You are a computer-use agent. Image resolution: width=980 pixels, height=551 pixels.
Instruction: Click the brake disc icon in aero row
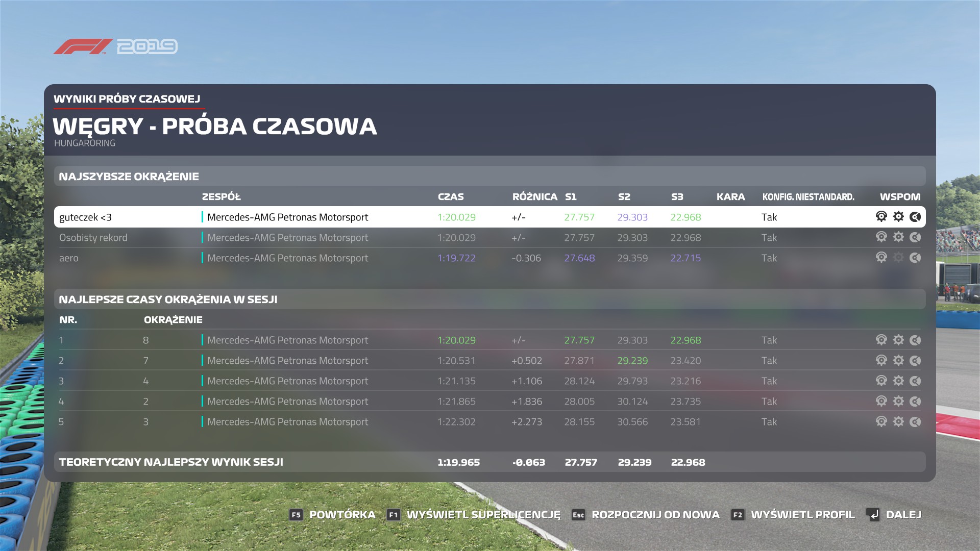click(x=915, y=258)
